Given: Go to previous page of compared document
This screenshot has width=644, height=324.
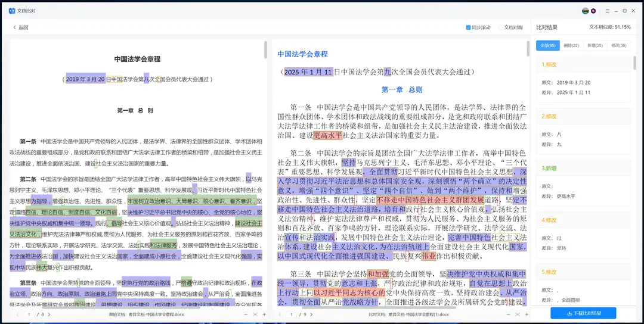Looking at the screenshot, I should [280, 314].
